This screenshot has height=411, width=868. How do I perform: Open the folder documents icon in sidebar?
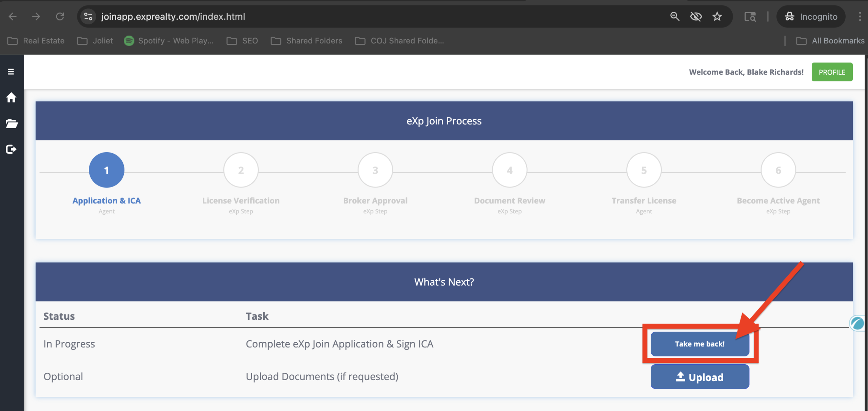[x=12, y=123]
